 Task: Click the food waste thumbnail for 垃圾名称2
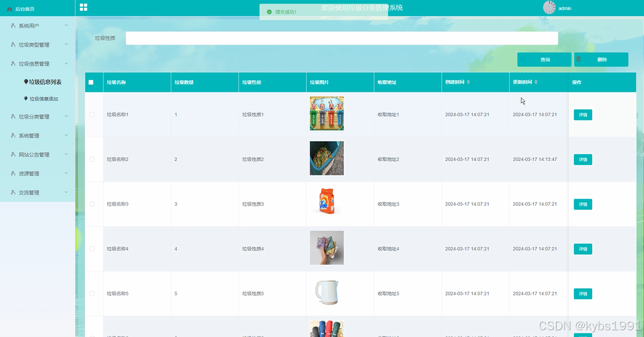tap(326, 159)
